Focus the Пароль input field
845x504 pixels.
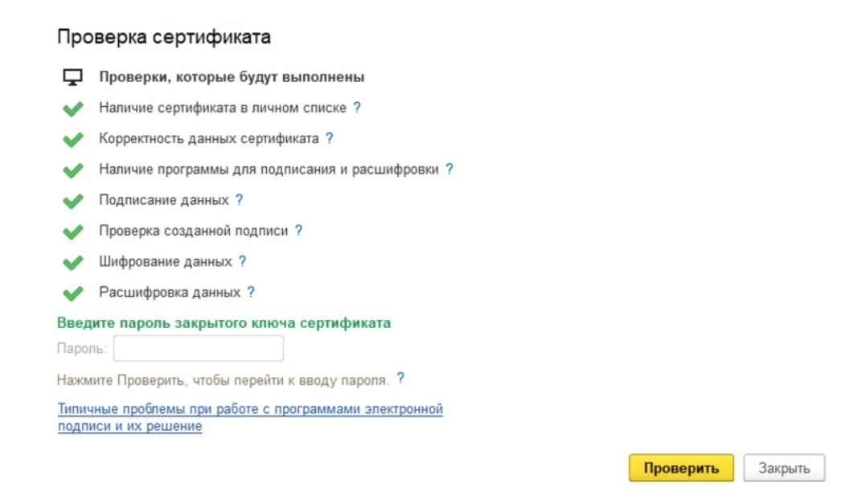(x=198, y=349)
